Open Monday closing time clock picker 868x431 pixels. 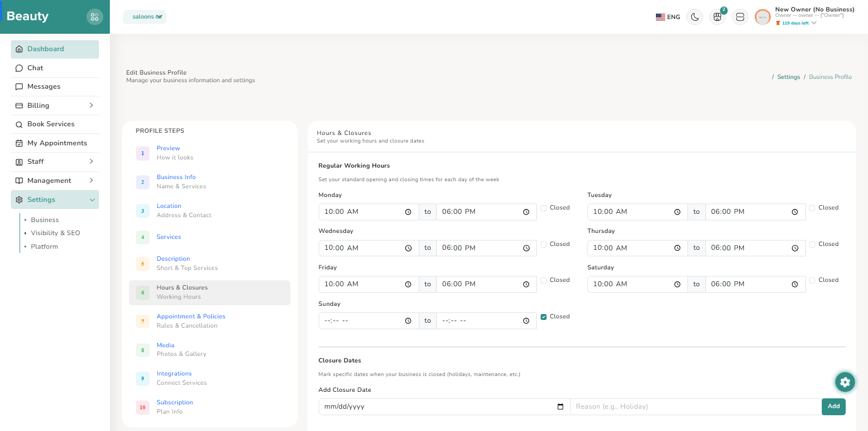point(526,212)
